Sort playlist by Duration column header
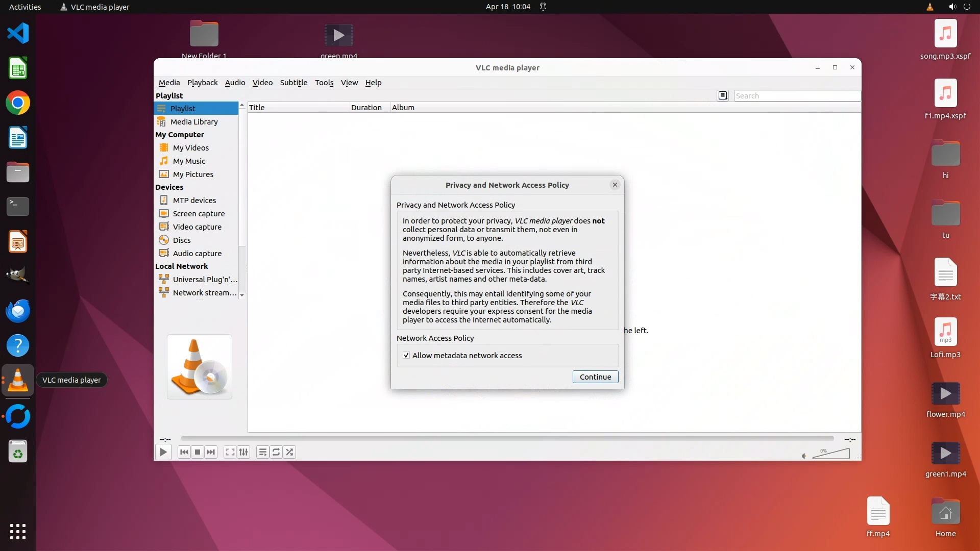This screenshot has width=980, height=551. click(x=366, y=108)
